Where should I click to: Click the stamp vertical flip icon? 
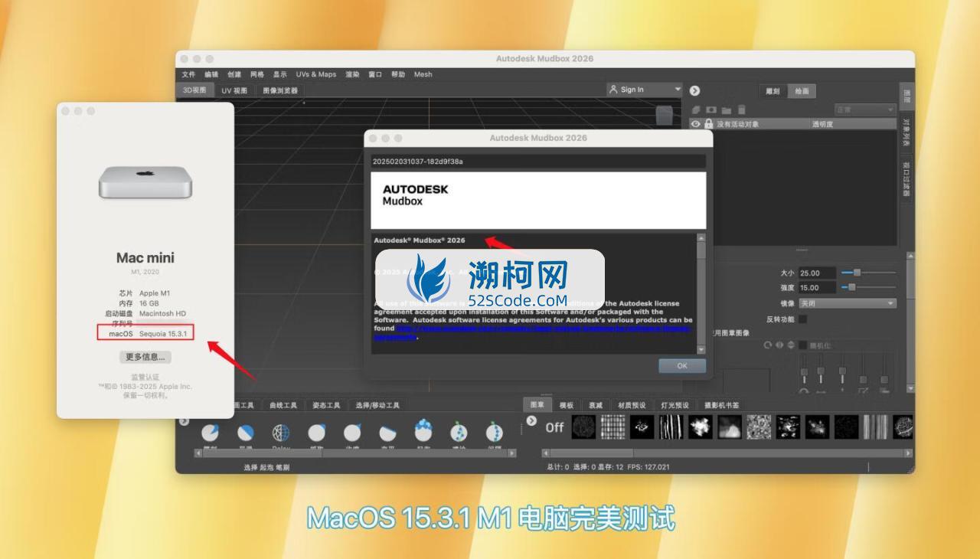click(x=790, y=345)
